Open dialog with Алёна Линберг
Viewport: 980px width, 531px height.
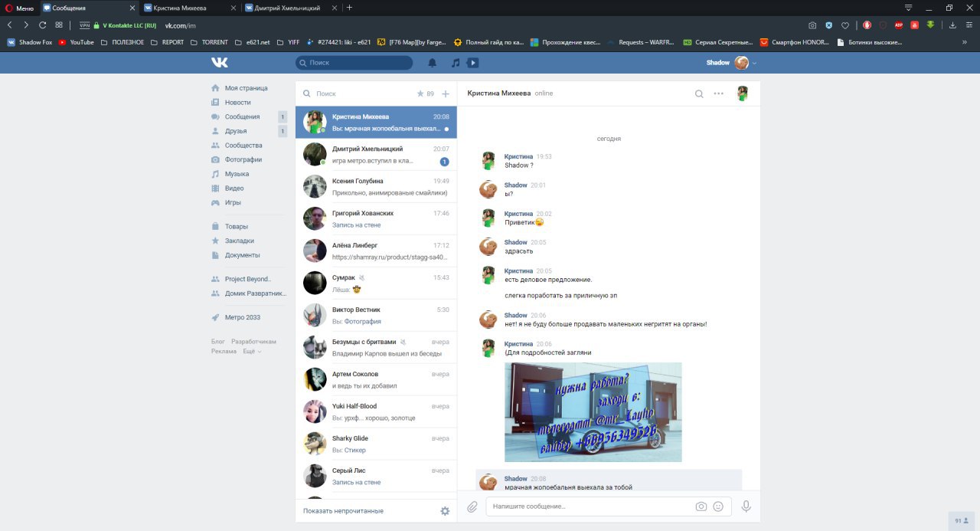point(376,251)
